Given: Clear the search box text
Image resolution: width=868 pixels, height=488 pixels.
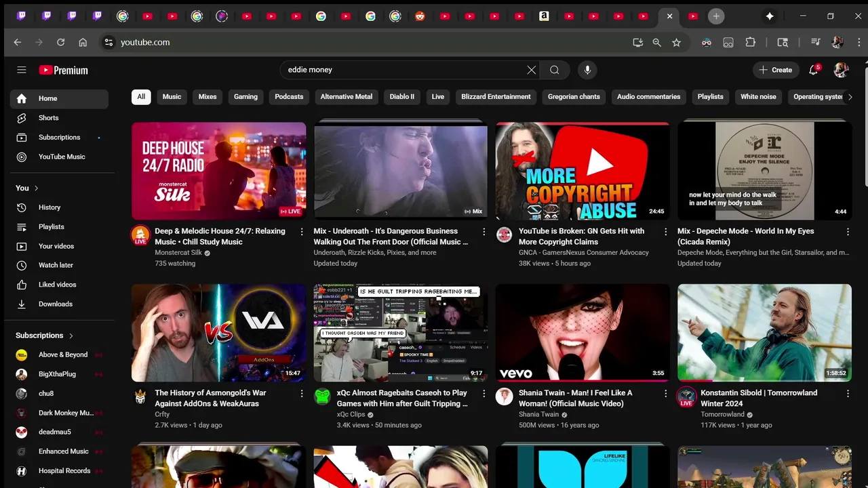Looking at the screenshot, I should coord(532,70).
